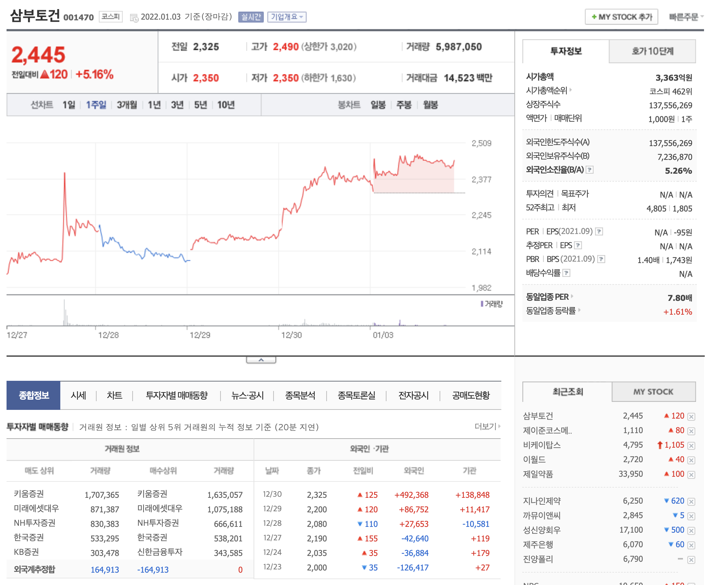The image size is (728, 585).
Task: Remove 삼부토건 from recent list
Action: [x=691, y=417]
